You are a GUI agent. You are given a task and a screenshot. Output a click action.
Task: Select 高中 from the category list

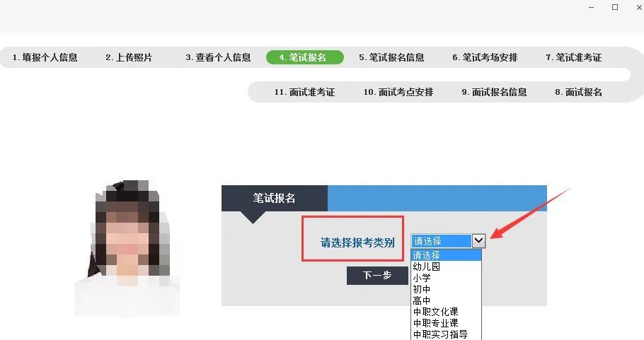[446, 300]
